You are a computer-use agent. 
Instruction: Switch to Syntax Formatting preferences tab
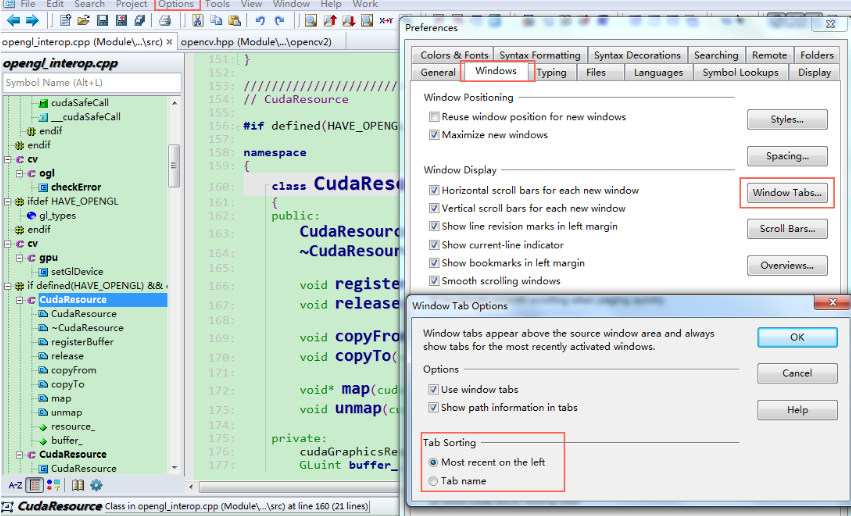540,55
